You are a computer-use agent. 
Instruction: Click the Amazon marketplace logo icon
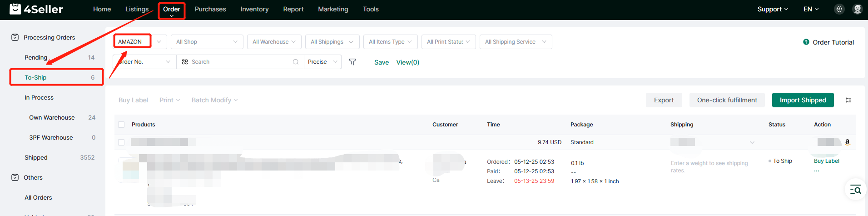coord(847,142)
